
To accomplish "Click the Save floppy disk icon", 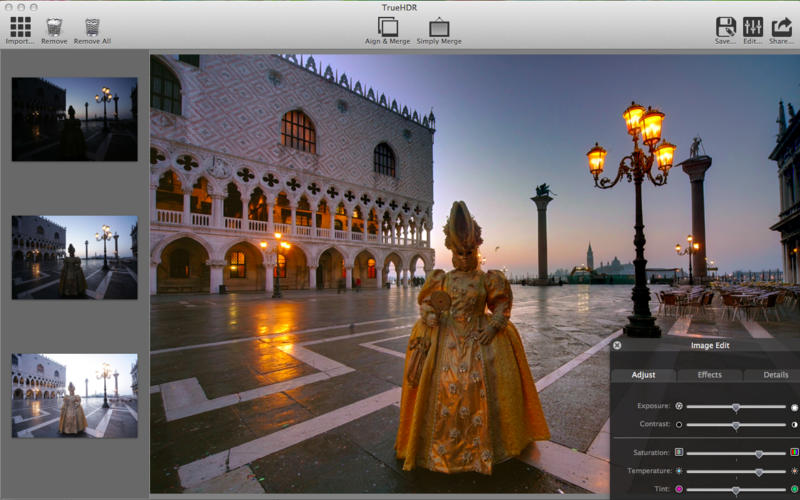I will [726, 27].
